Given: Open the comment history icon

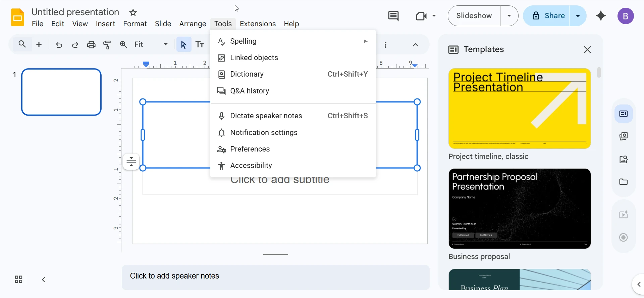Looking at the screenshot, I should pos(393,16).
